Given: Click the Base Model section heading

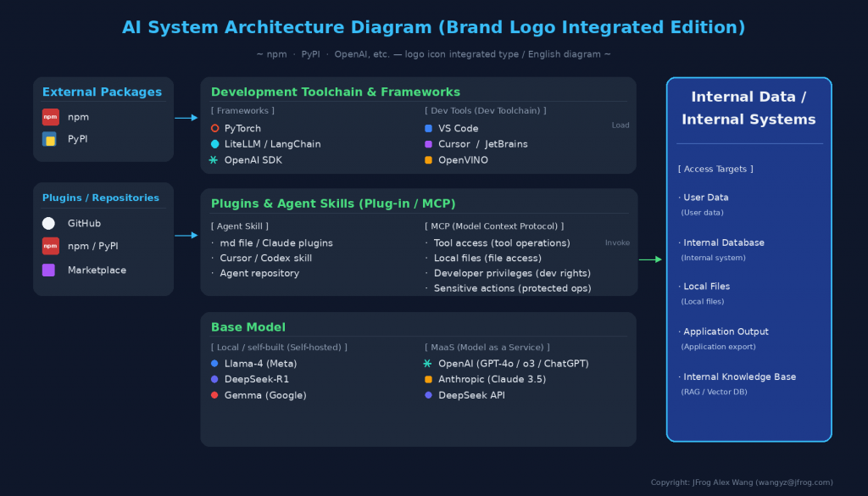Looking at the screenshot, I should point(248,327).
